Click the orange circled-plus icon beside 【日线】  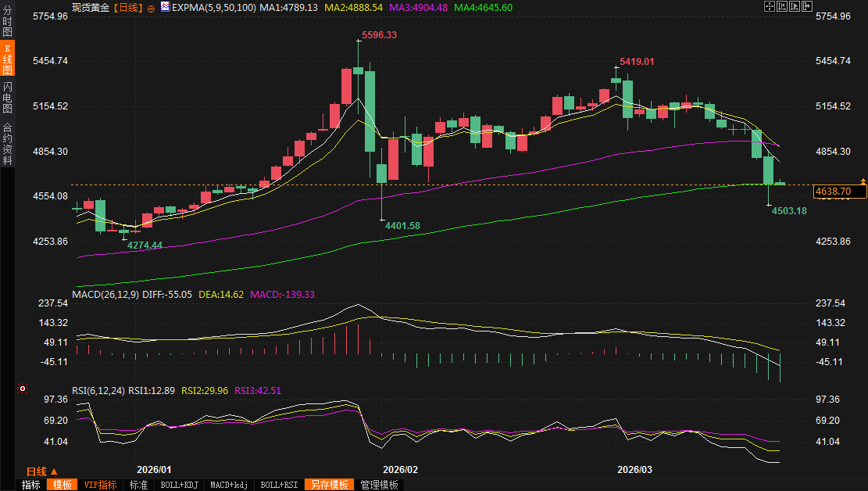tap(151, 9)
